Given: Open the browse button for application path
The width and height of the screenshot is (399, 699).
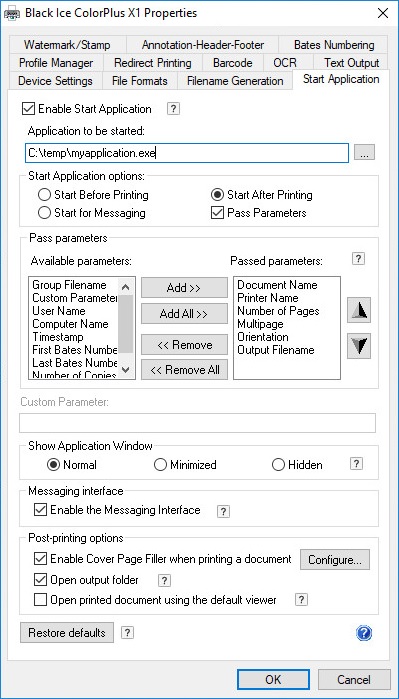Looking at the screenshot, I should [x=365, y=153].
